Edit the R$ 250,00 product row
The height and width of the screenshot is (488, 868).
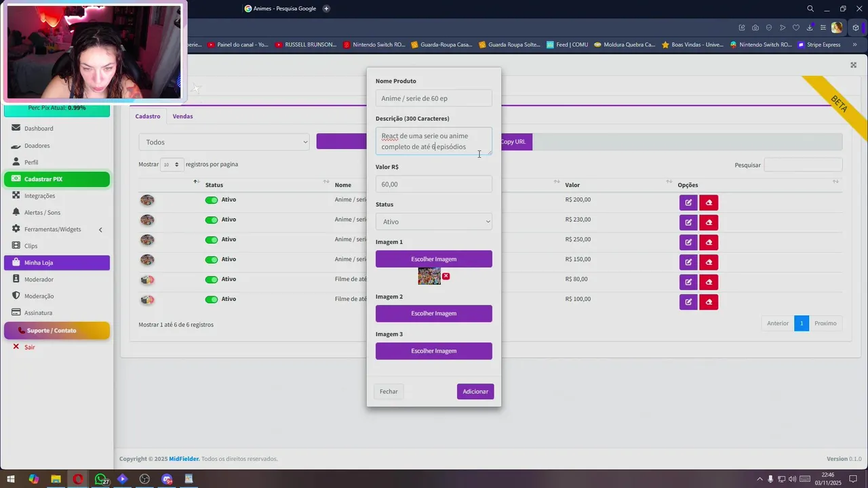[x=688, y=242]
